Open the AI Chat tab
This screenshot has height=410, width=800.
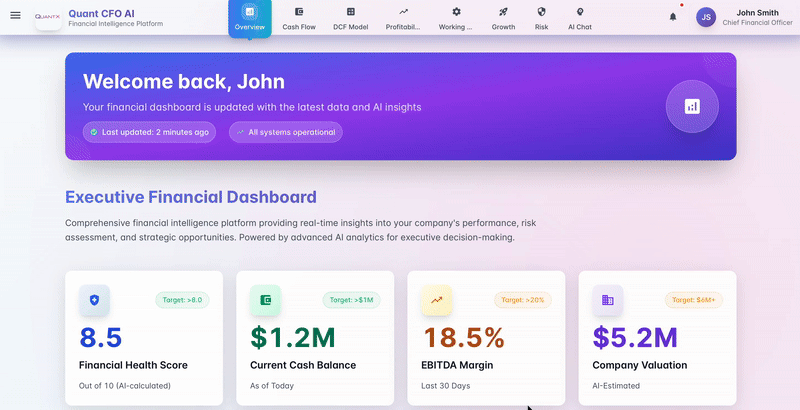pyautogui.click(x=580, y=18)
